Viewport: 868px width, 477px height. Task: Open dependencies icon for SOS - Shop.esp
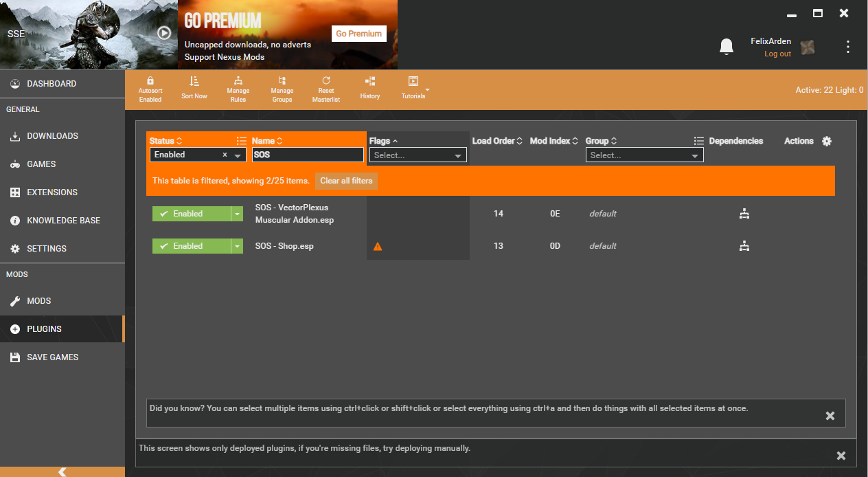click(x=744, y=246)
